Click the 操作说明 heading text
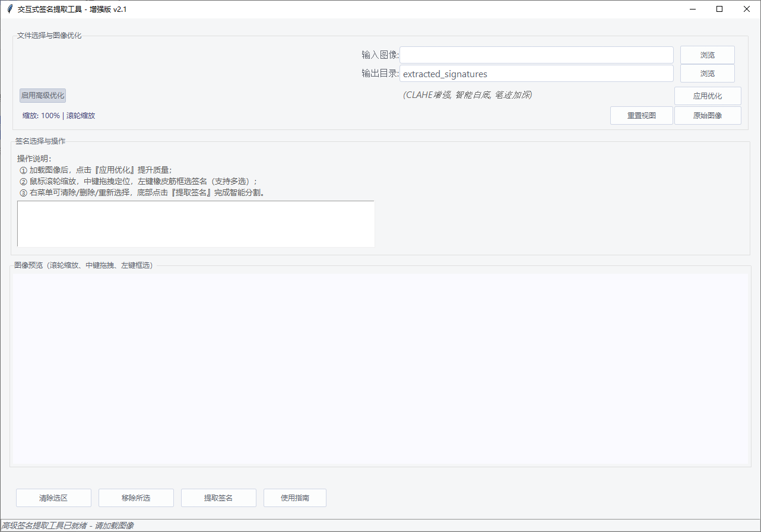This screenshot has height=532, width=761. [x=34, y=159]
